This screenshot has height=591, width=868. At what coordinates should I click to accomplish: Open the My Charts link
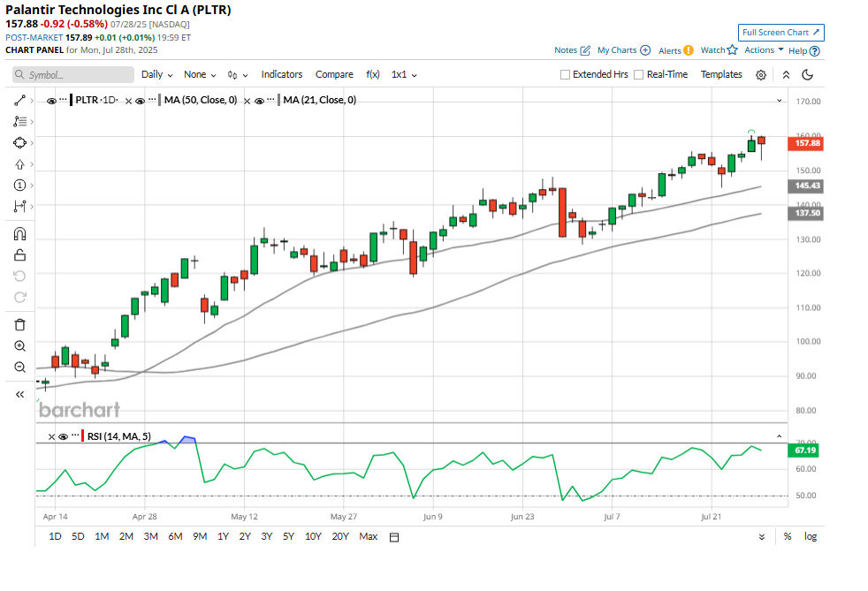click(617, 50)
